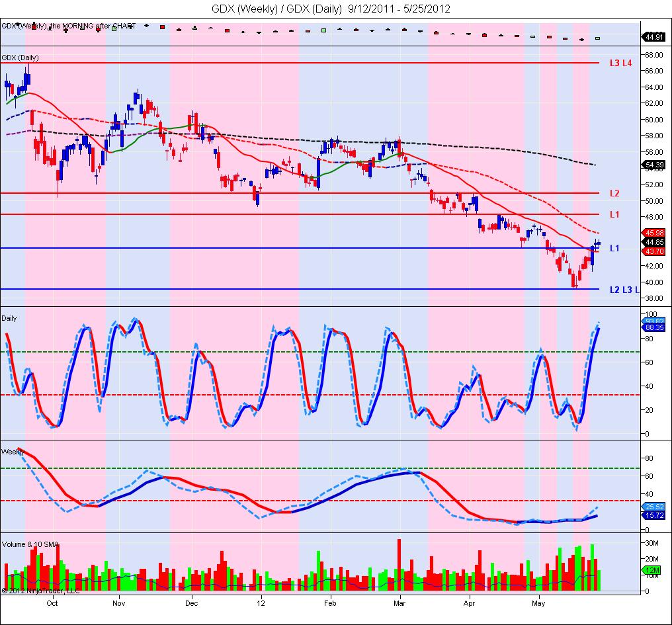The width and height of the screenshot is (672, 625).
Task: Click the GDX (Daily) price panel label
Action: [x=20, y=58]
